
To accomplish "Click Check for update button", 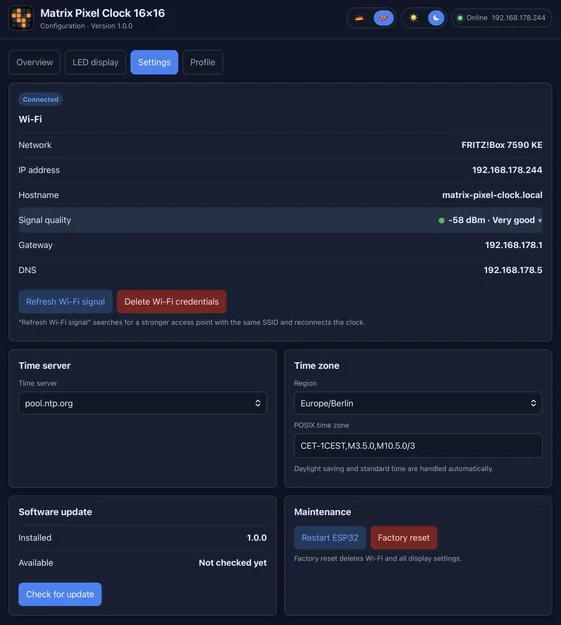I will point(60,594).
